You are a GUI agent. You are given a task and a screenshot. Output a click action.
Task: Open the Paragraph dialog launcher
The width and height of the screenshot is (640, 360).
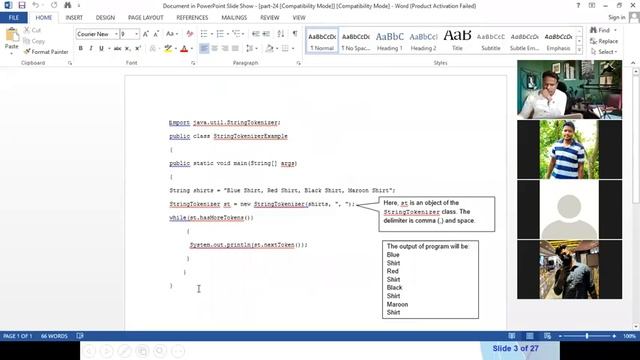[x=299, y=63]
